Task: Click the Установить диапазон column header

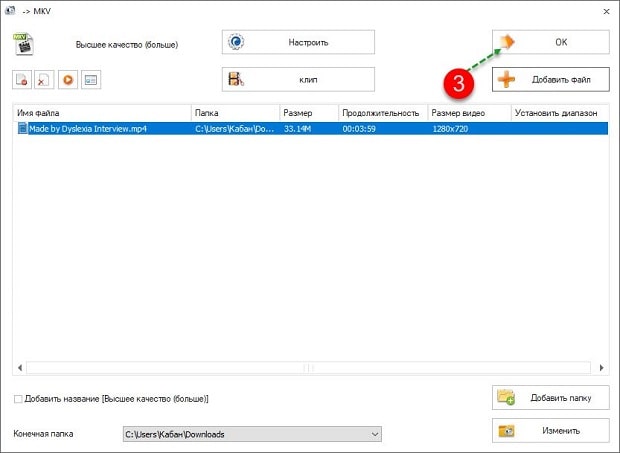Action: tap(560, 113)
